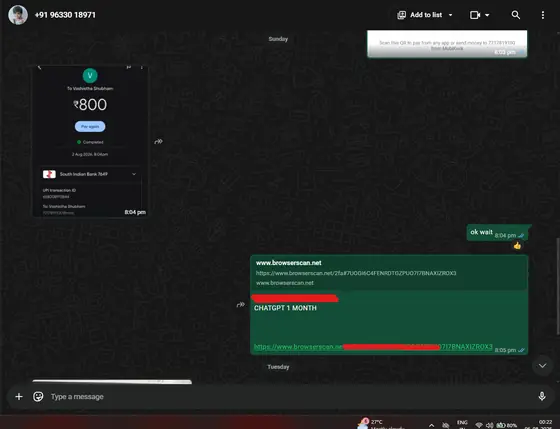
Task: Open the QR code image sent at top
Action: point(447,44)
